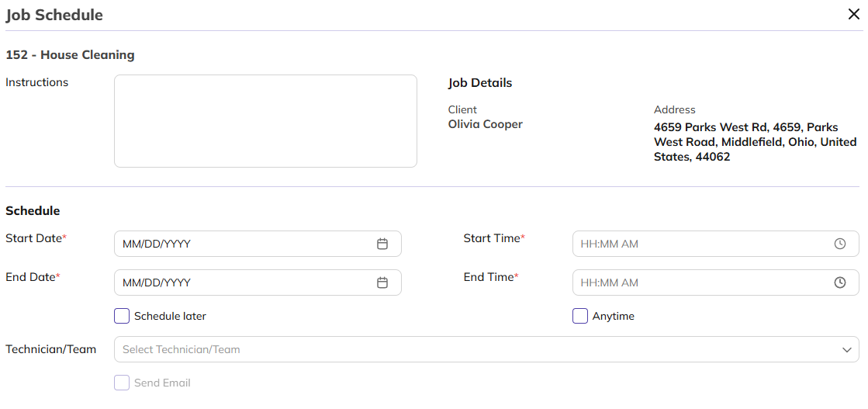
Task: Focus the Instructions text box
Action: [x=265, y=121]
